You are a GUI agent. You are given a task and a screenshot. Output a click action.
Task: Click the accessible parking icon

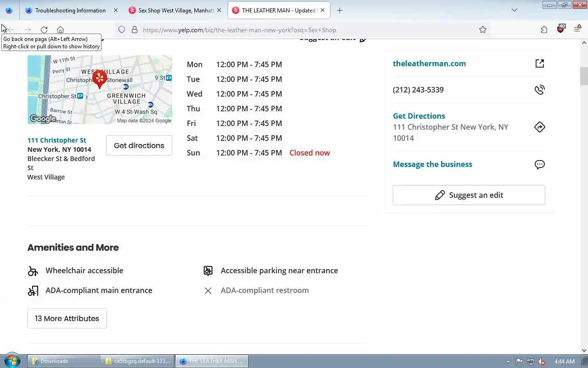coord(208,271)
